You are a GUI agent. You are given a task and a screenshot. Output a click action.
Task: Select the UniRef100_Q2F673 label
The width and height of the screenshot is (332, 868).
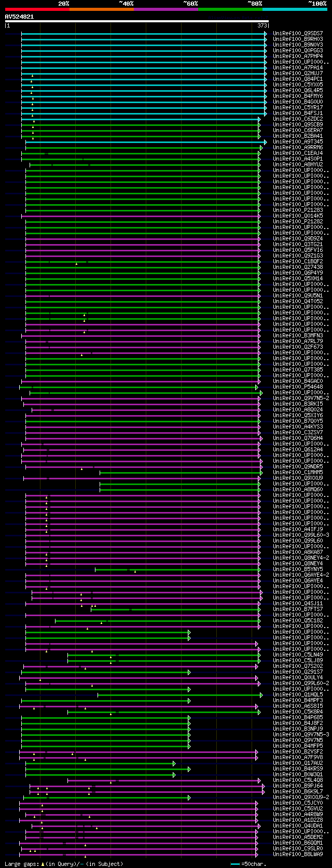click(298, 347)
